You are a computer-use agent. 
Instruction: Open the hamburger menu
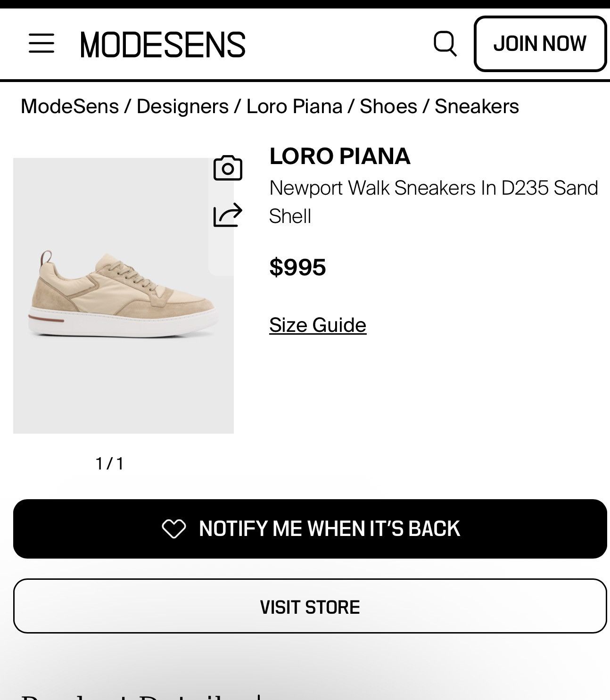(41, 43)
